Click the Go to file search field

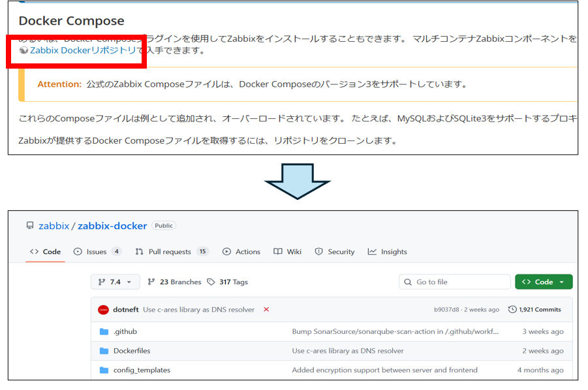coord(455,282)
